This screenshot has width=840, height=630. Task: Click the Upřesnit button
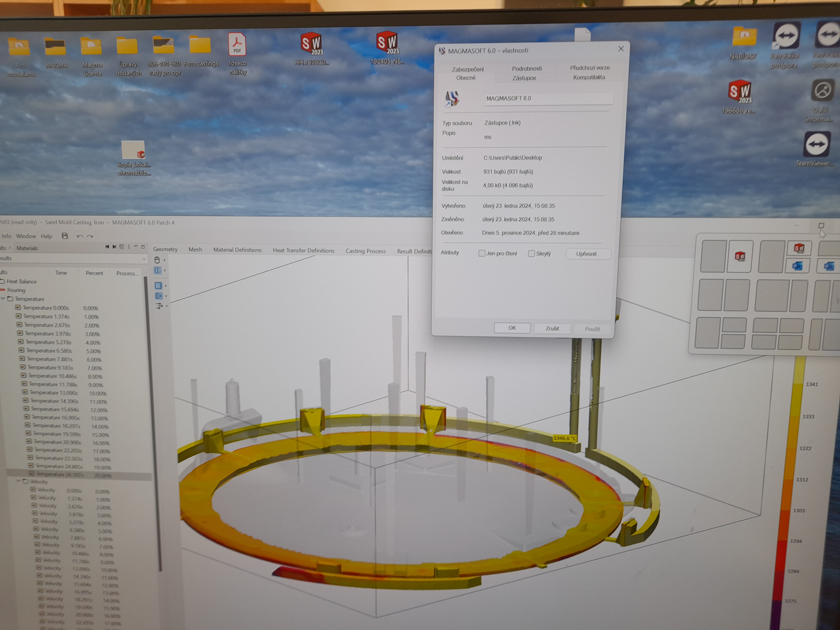(x=588, y=254)
